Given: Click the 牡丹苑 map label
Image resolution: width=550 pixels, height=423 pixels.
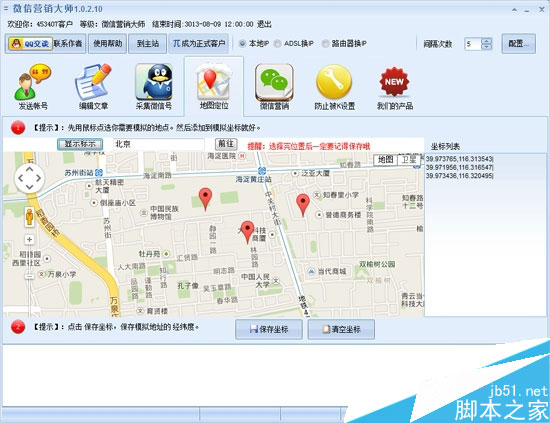Looking at the screenshot, I should [149, 254].
